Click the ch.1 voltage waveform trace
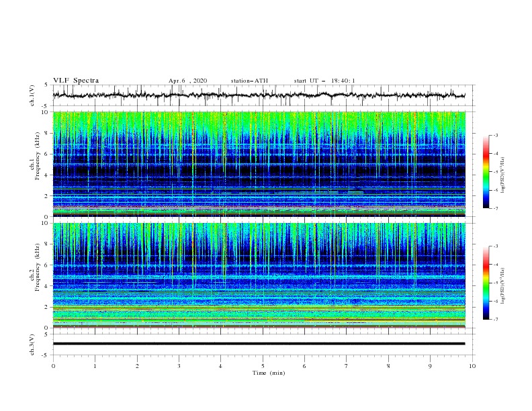This screenshot has height=411, width=532. tap(259, 95)
